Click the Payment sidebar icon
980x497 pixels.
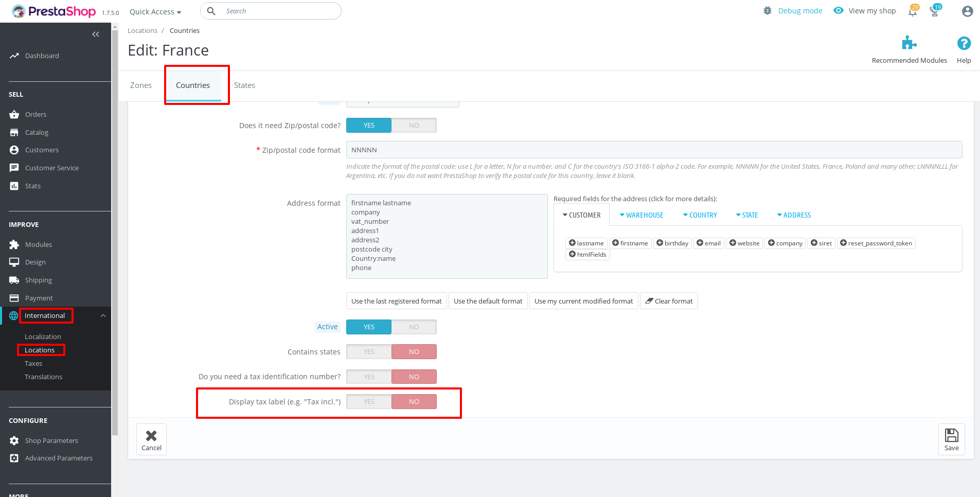[x=14, y=298]
